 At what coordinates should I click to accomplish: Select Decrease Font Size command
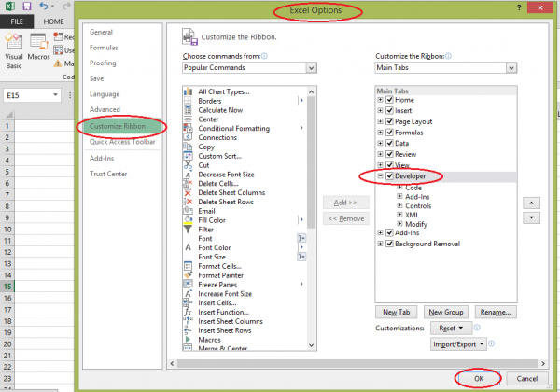click(226, 175)
